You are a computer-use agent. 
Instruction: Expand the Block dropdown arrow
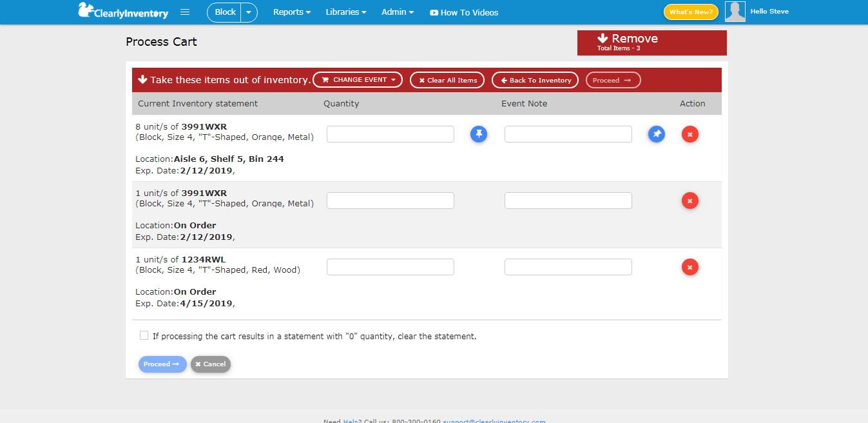point(249,12)
